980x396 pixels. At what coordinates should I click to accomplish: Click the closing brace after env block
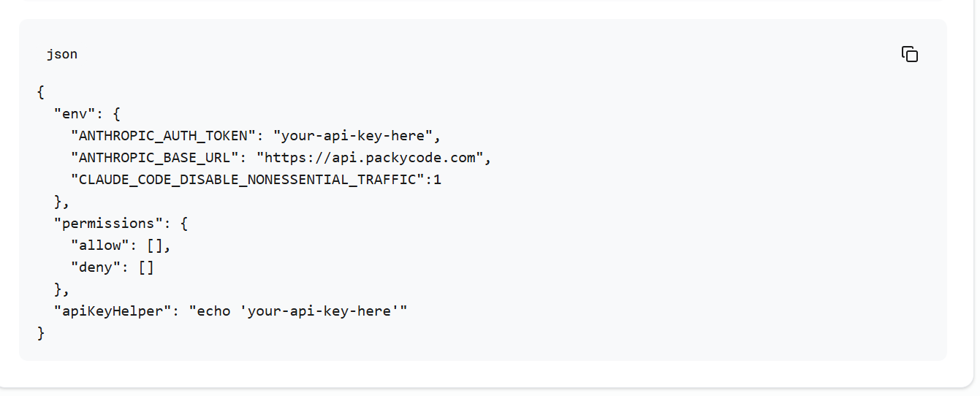point(58,202)
